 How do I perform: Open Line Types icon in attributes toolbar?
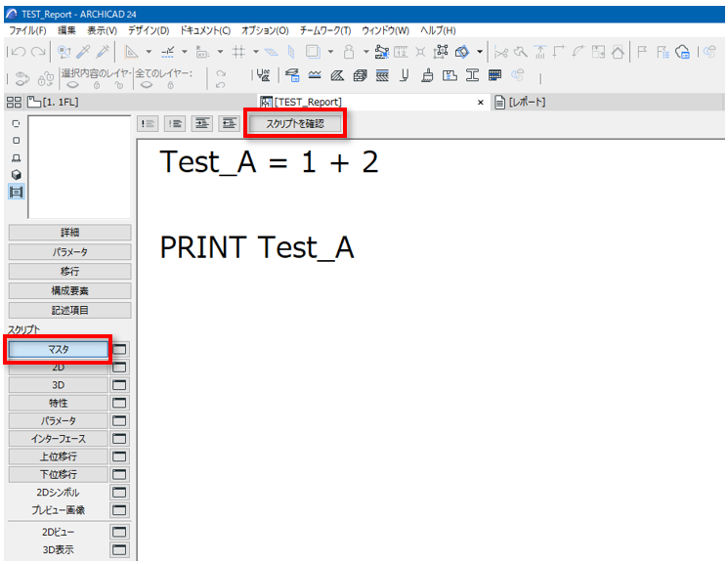point(315,75)
